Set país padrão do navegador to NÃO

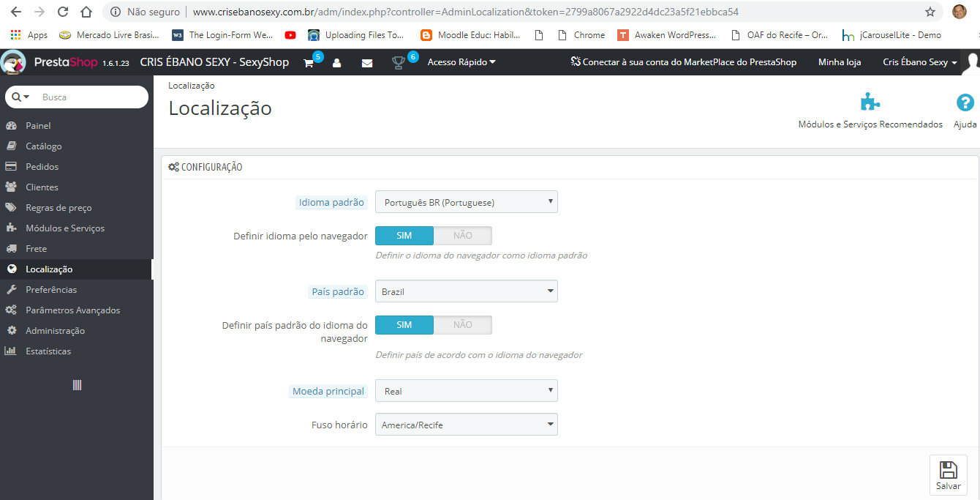click(462, 325)
